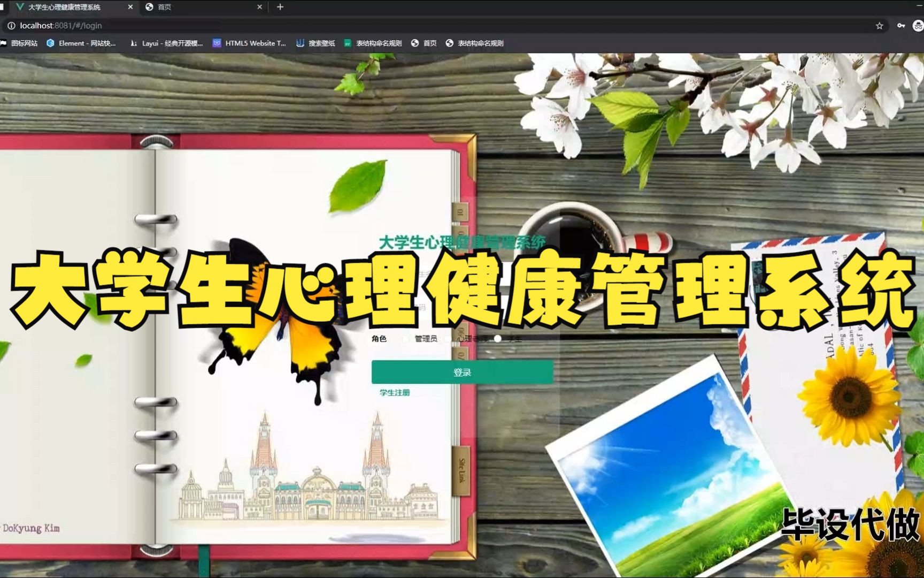Viewport: 924px width, 578px height.
Task: Click the site info icon before localhost
Action: coord(11,26)
